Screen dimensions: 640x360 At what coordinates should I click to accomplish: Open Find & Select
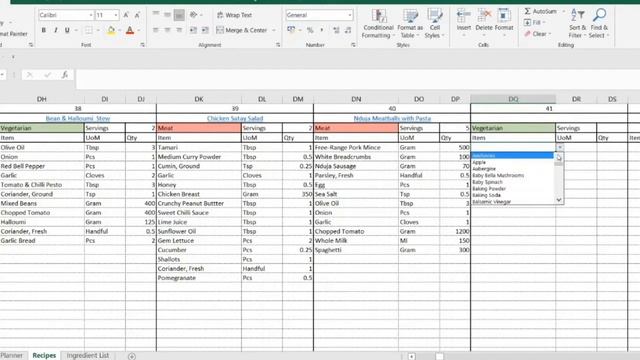pyautogui.click(x=599, y=24)
